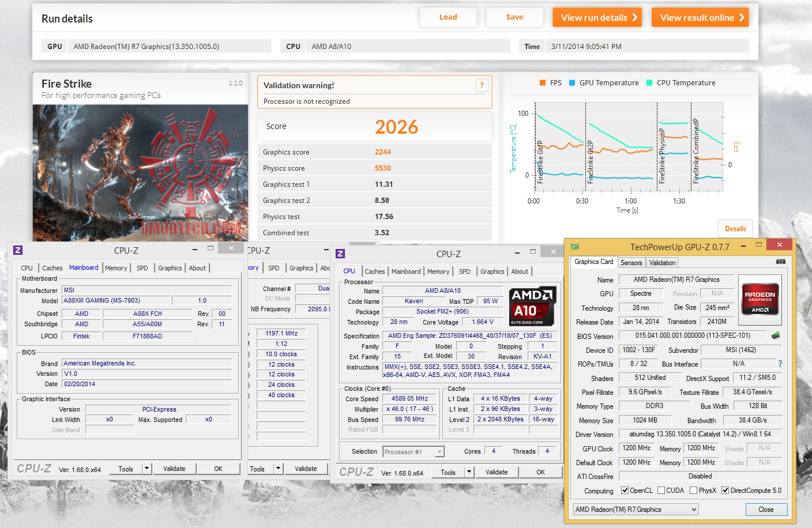Toggle the CUDA checkbox

(x=661, y=491)
